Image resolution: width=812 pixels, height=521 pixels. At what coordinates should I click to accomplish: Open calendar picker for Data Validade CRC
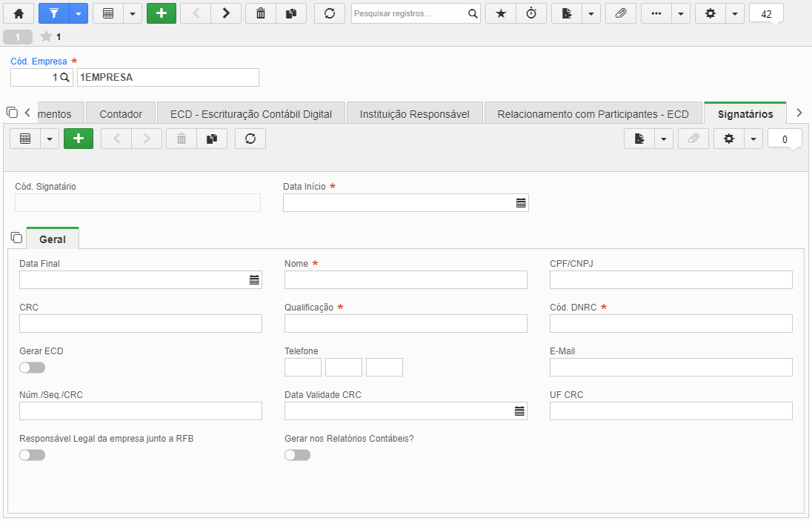pyautogui.click(x=519, y=411)
